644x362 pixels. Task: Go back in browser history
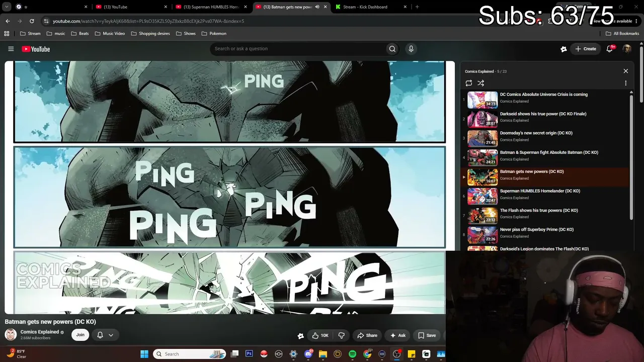pyautogui.click(x=8, y=21)
